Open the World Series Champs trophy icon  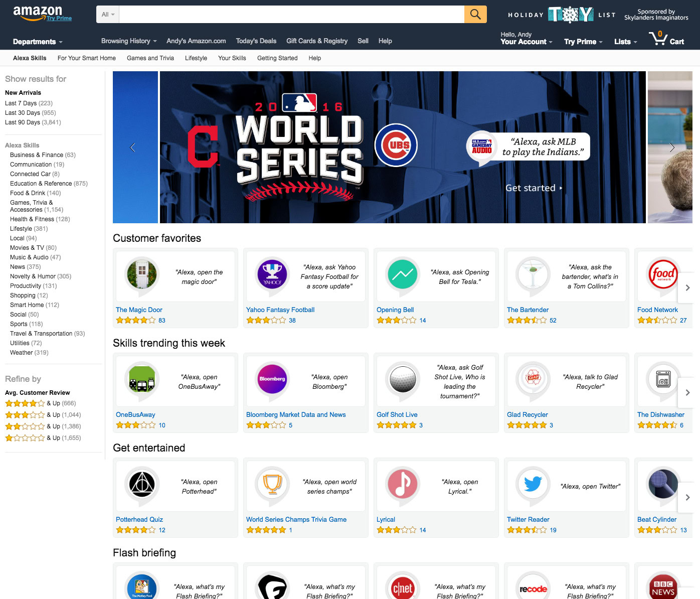click(x=272, y=484)
